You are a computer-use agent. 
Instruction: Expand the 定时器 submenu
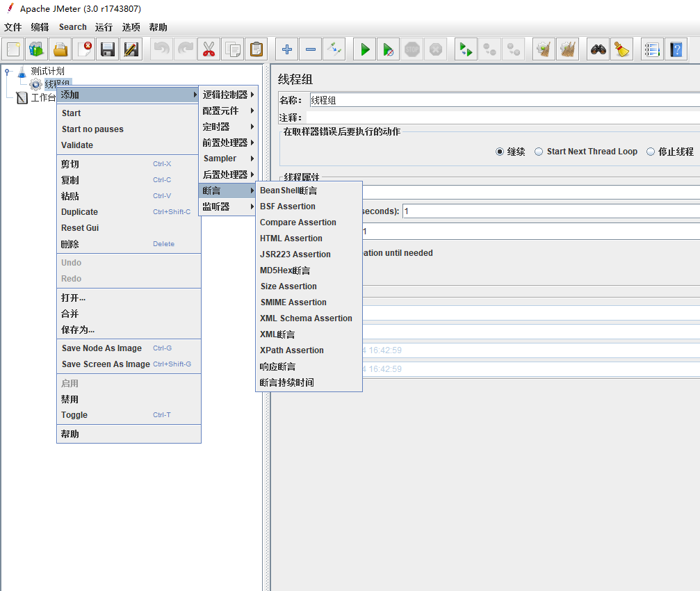[x=228, y=127]
